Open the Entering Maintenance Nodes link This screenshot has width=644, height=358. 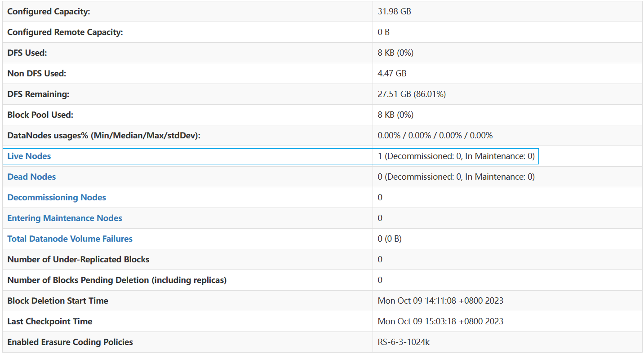coord(65,218)
